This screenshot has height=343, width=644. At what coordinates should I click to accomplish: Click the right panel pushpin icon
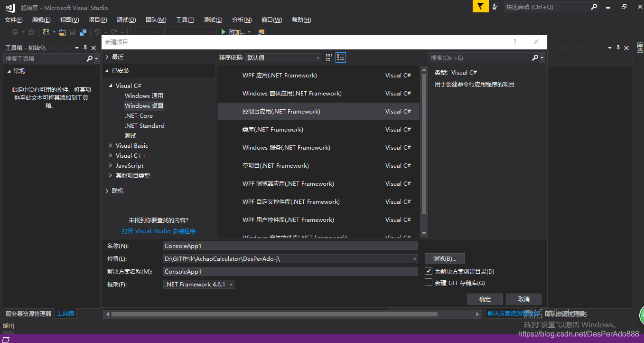pyautogui.click(x=618, y=48)
